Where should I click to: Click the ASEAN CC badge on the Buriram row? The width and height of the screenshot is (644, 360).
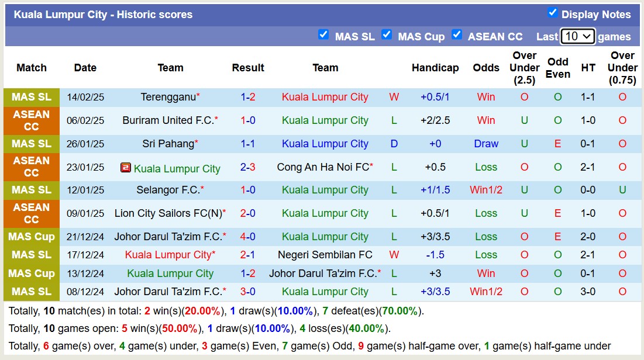(x=31, y=120)
